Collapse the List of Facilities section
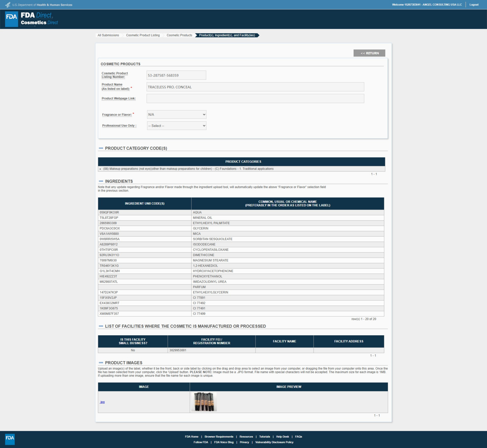The image size is (487, 448). coord(101,326)
